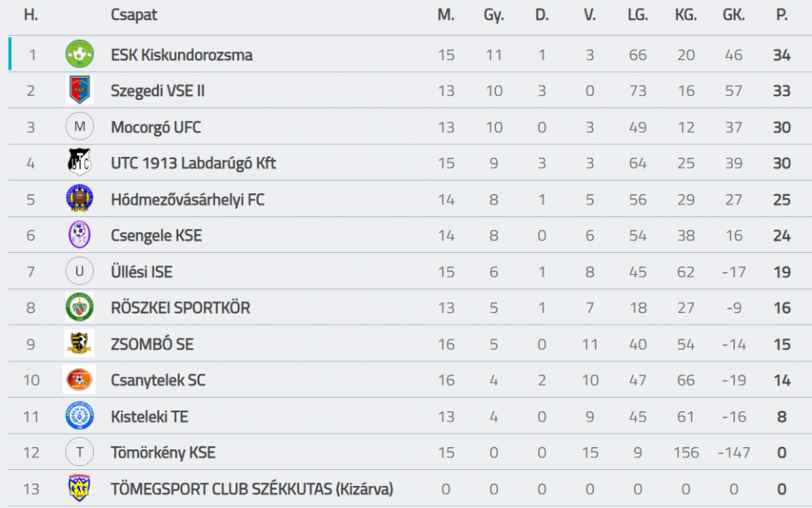Click the Tömörkény KSE placeholder T icon

coord(79,453)
